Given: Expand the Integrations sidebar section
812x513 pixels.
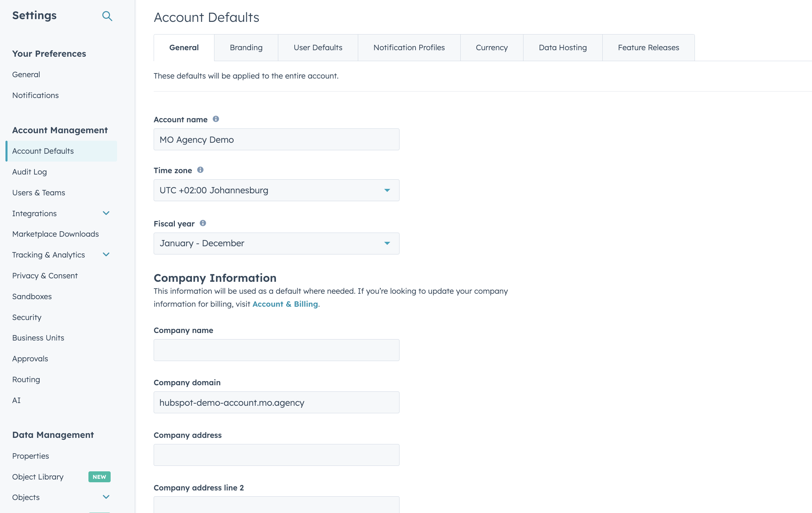Looking at the screenshot, I should (106, 213).
